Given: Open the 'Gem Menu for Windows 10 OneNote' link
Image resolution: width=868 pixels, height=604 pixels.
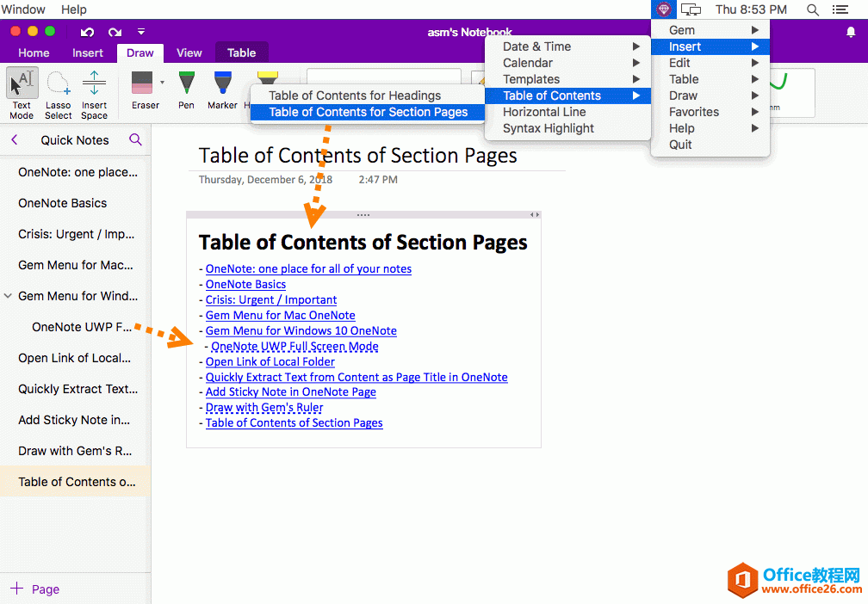Looking at the screenshot, I should click(301, 330).
